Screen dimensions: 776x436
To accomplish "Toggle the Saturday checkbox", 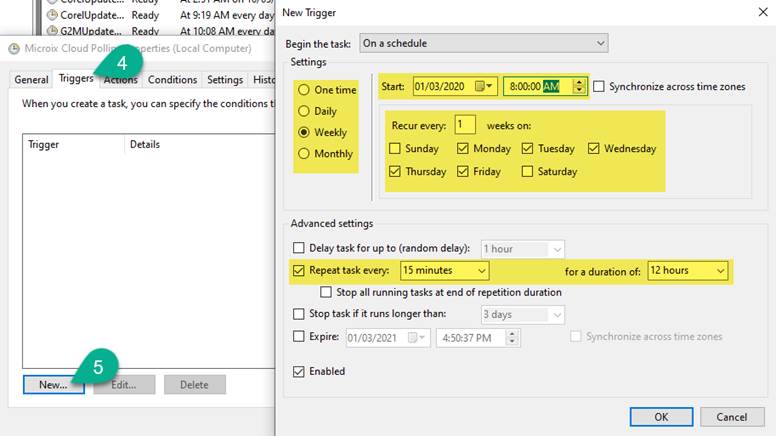I will tap(527, 171).
